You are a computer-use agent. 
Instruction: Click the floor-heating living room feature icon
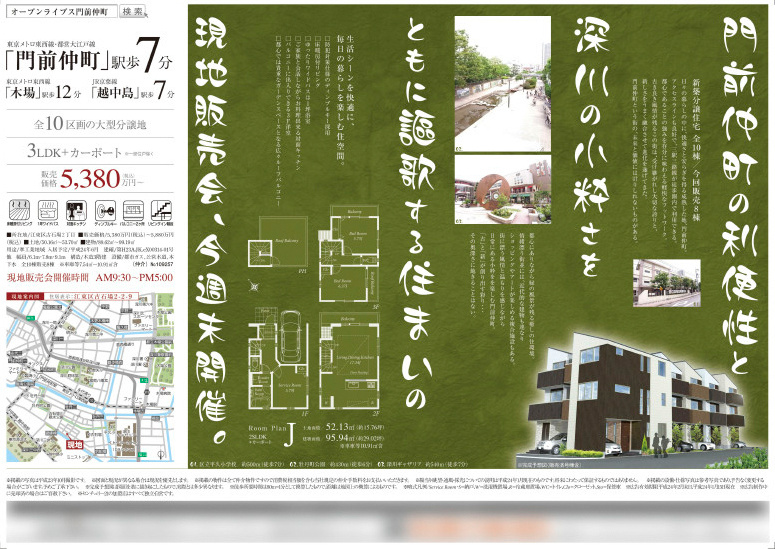(x=19, y=210)
